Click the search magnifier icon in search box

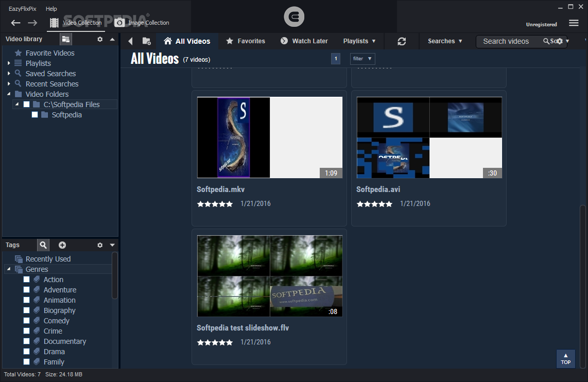(x=546, y=41)
